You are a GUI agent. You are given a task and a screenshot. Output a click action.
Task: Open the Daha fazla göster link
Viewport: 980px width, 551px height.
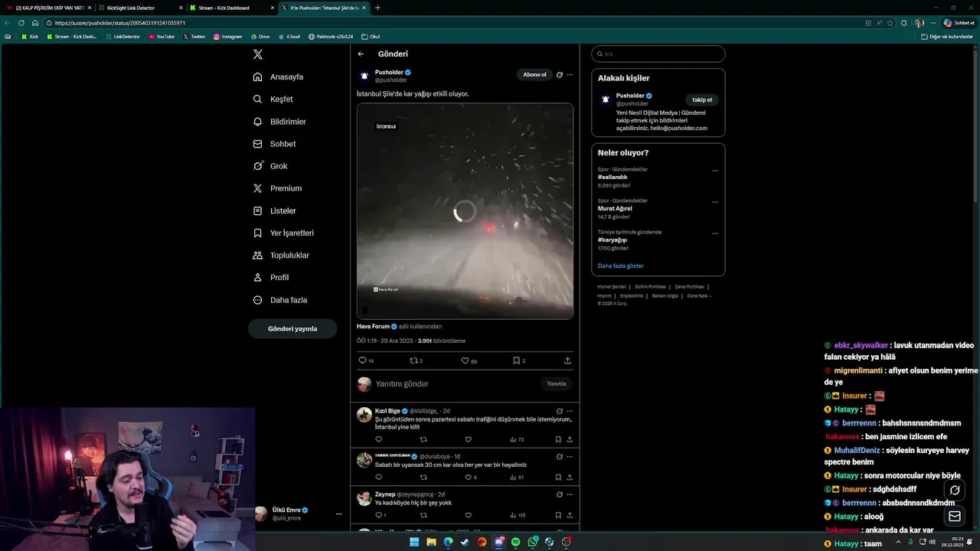coord(621,266)
